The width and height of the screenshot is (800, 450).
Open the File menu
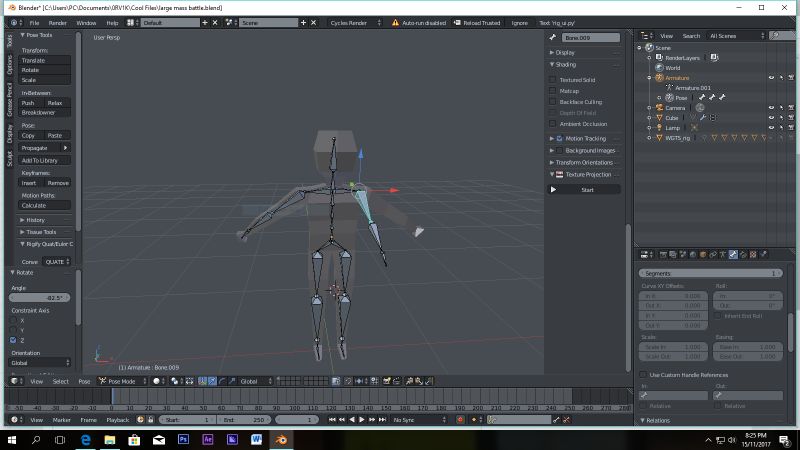(34, 22)
